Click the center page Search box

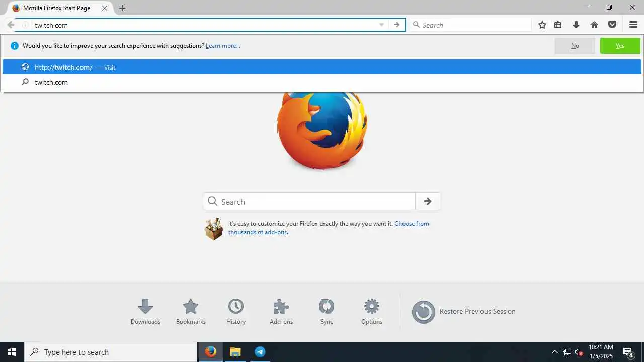(x=309, y=201)
